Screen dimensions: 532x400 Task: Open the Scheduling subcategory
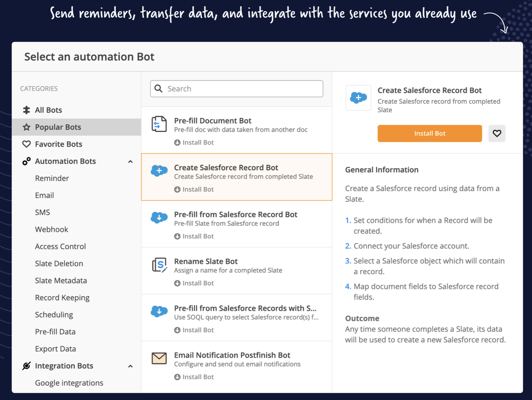point(54,315)
